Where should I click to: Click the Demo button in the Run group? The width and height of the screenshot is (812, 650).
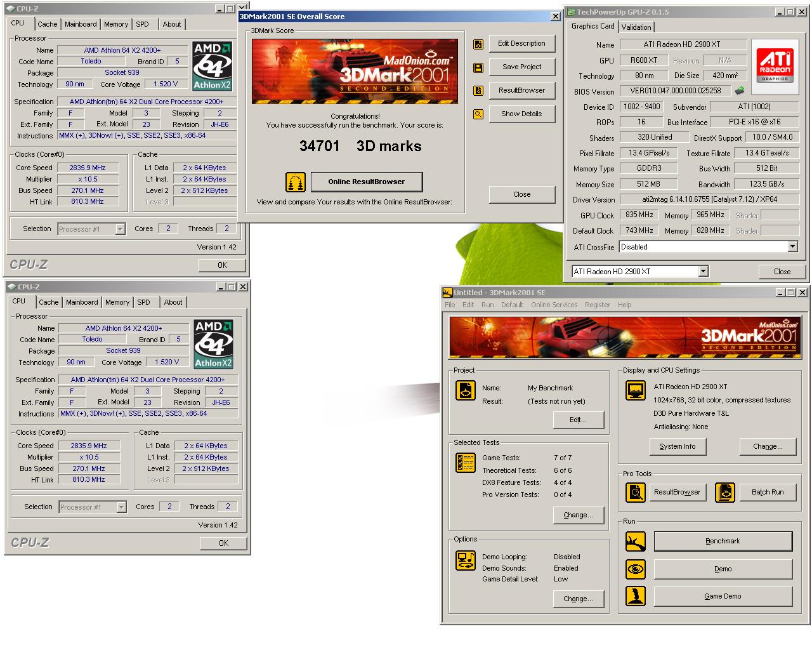point(723,569)
